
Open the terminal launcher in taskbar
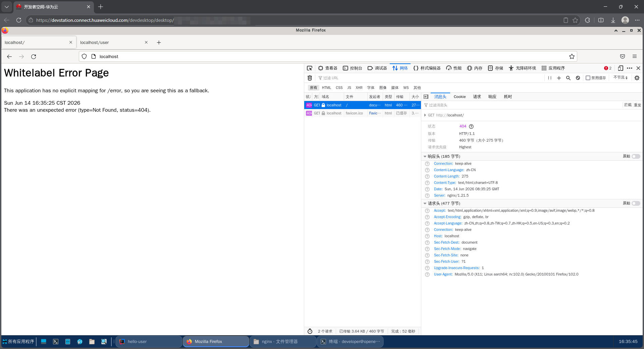coord(56,341)
